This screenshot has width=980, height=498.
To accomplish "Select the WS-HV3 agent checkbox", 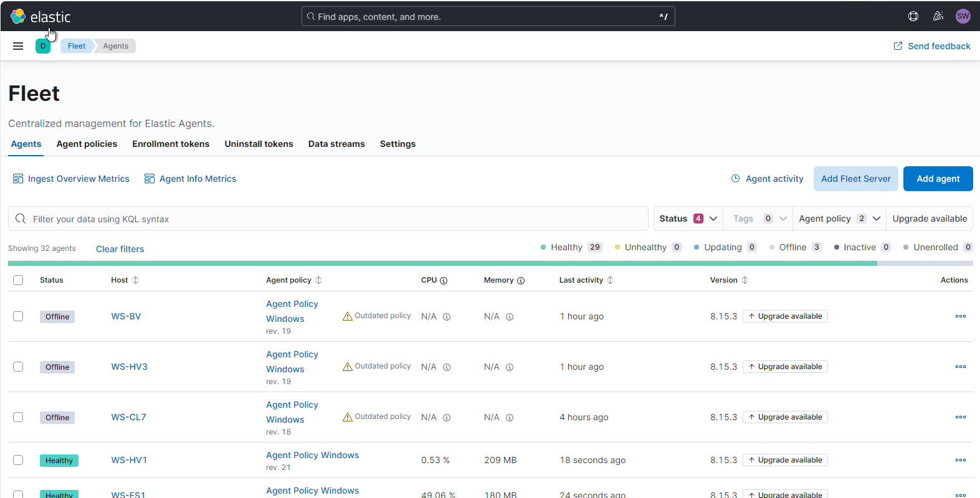I will (x=18, y=367).
